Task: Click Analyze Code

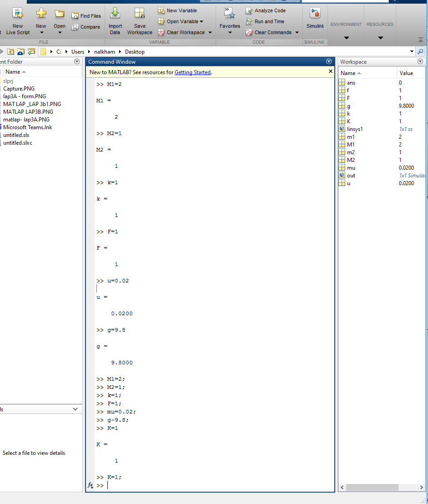Action: pyautogui.click(x=266, y=10)
